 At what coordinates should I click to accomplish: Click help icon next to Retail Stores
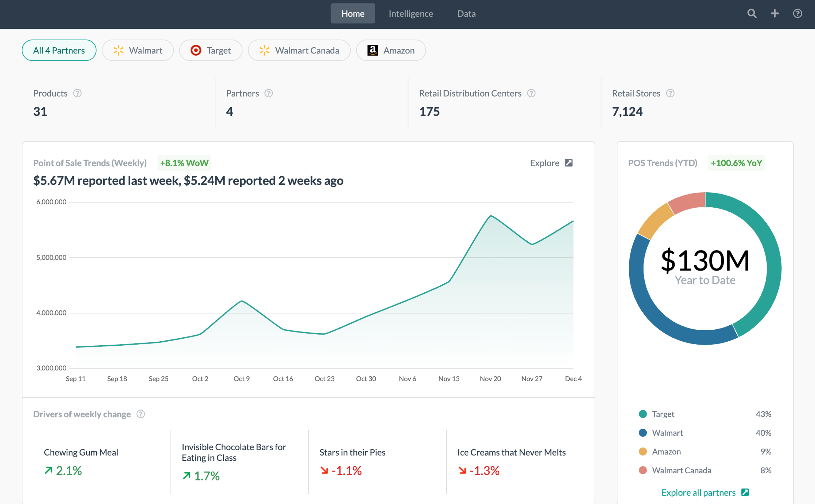tap(670, 93)
